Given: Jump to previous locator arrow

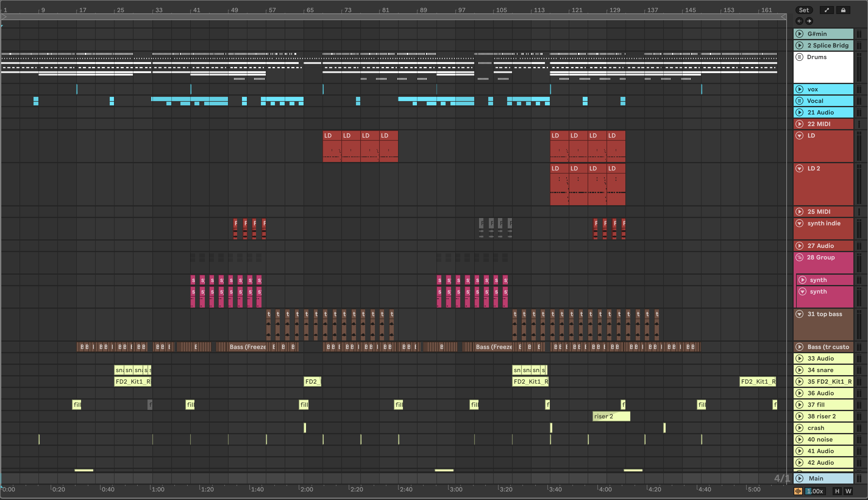Looking at the screenshot, I should click(x=799, y=21).
